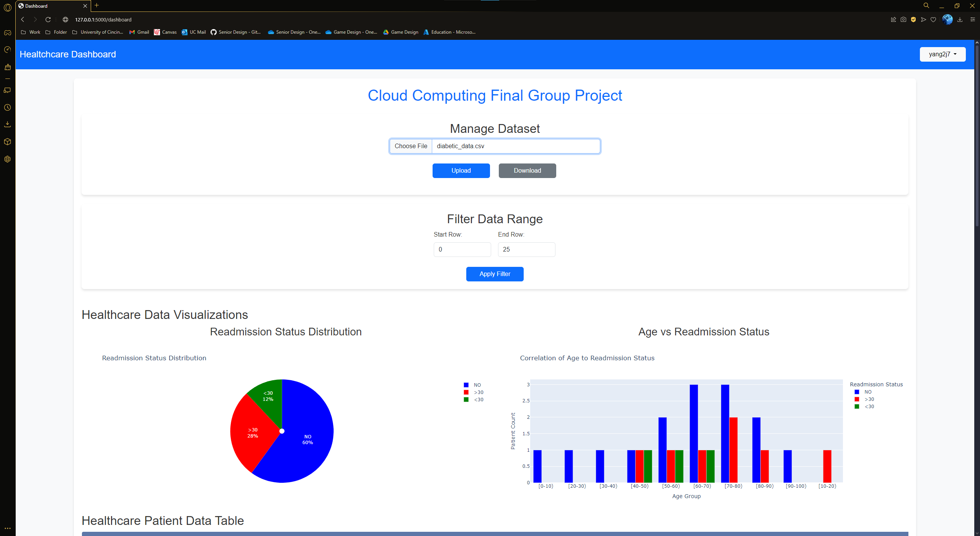Open sidebar three-dots setup menu
980x536 pixels.
click(x=7, y=528)
